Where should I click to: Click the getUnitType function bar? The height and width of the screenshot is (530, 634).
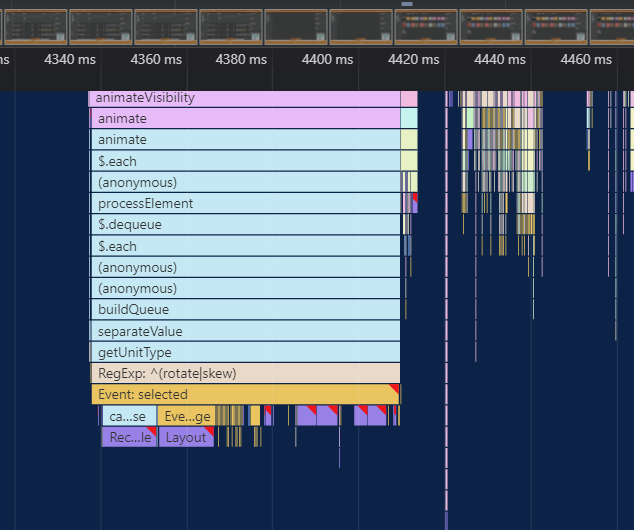[245, 352]
